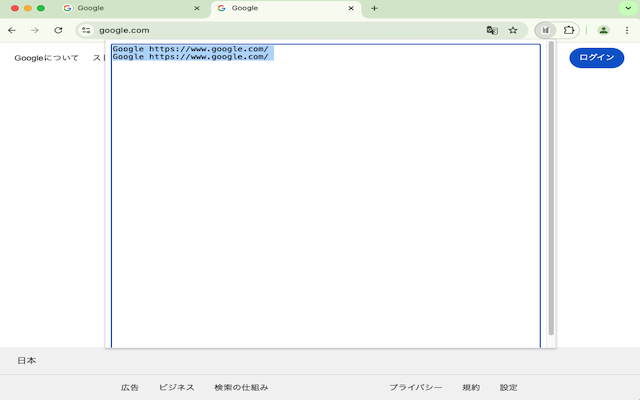Expand the tab search dropdown arrow
This screenshot has width=640, height=400.
(626, 8)
